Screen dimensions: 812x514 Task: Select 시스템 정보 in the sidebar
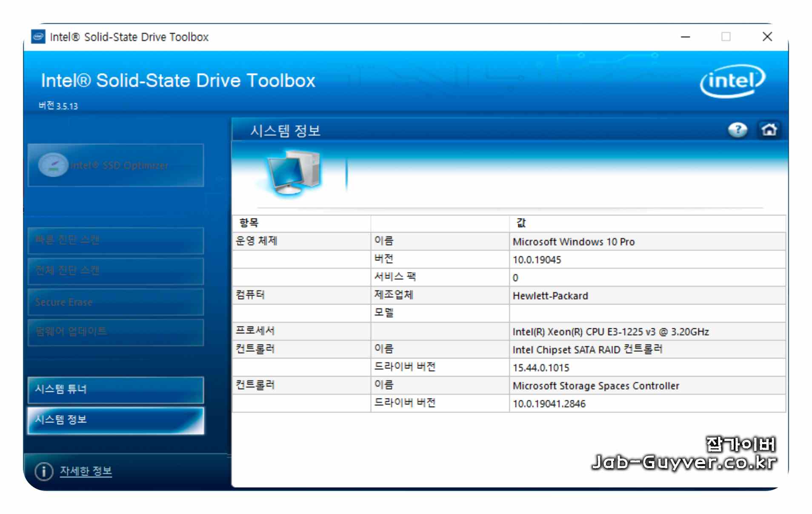click(x=116, y=420)
